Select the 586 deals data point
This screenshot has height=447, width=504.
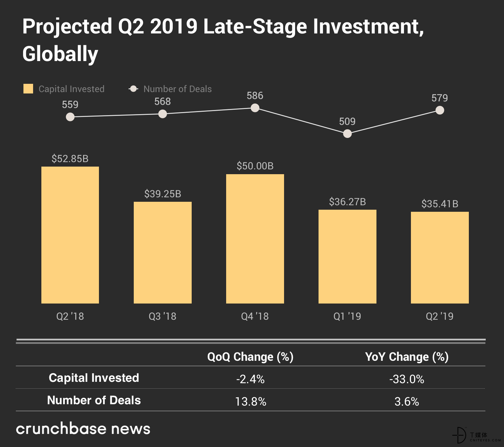tap(255, 108)
